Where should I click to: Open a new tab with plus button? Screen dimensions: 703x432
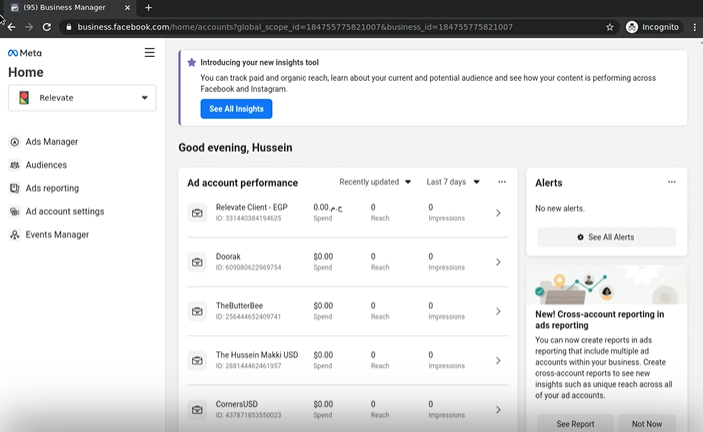tap(148, 8)
